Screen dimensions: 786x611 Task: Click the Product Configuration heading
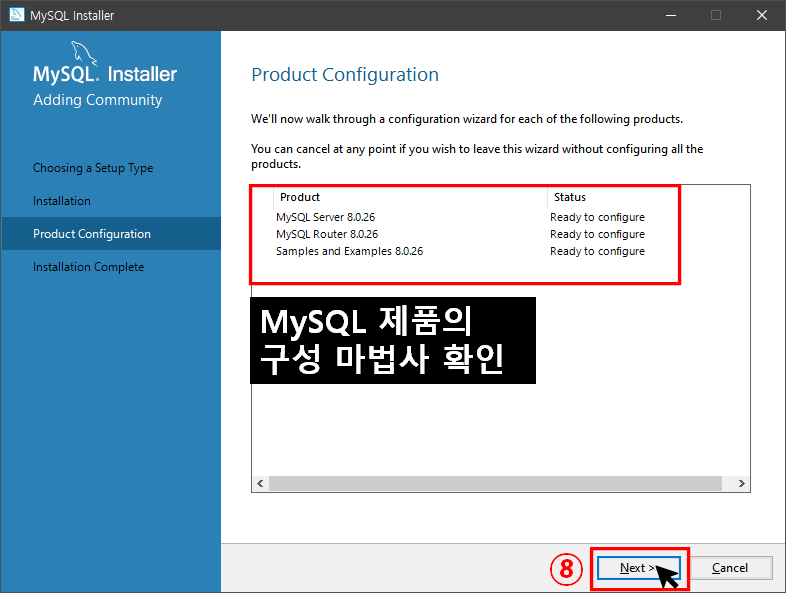(345, 75)
